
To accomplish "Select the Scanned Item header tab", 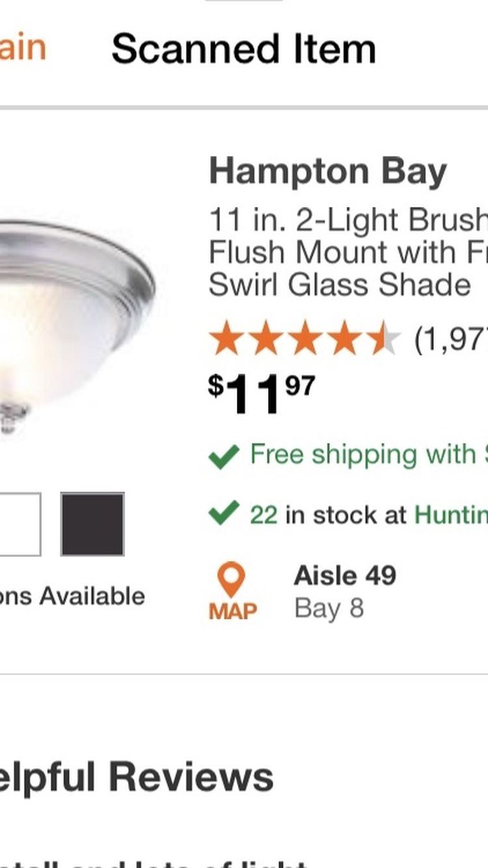I will [x=243, y=49].
